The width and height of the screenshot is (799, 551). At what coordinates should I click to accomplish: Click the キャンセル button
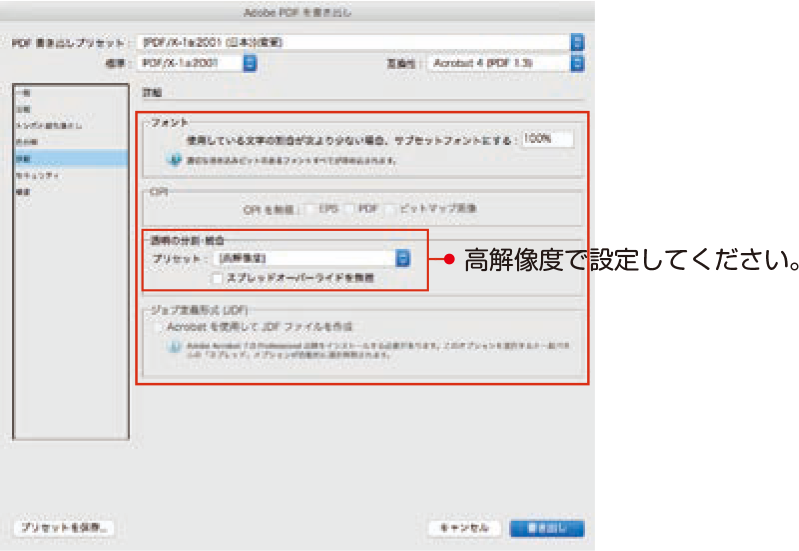coord(464,528)
